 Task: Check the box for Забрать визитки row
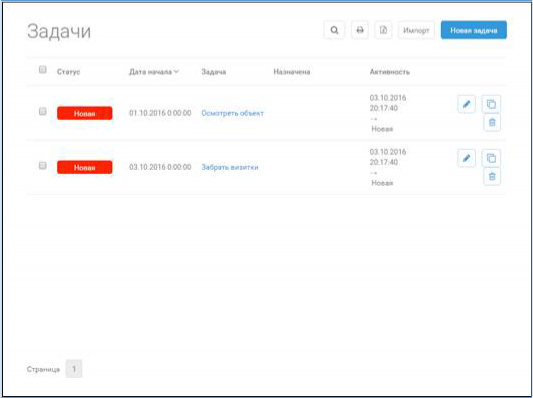click(42, 165)
